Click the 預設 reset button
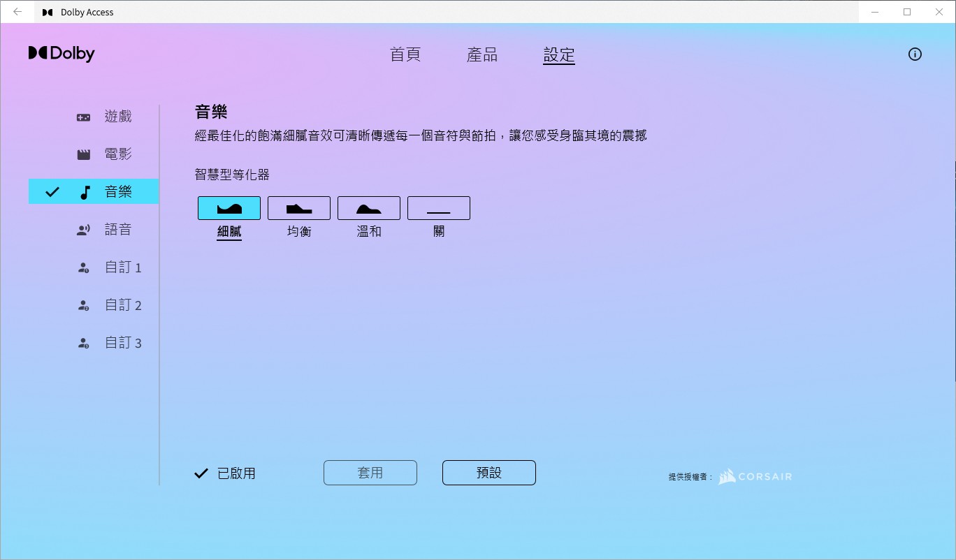The image size is (956, 560). click(489, 473)
